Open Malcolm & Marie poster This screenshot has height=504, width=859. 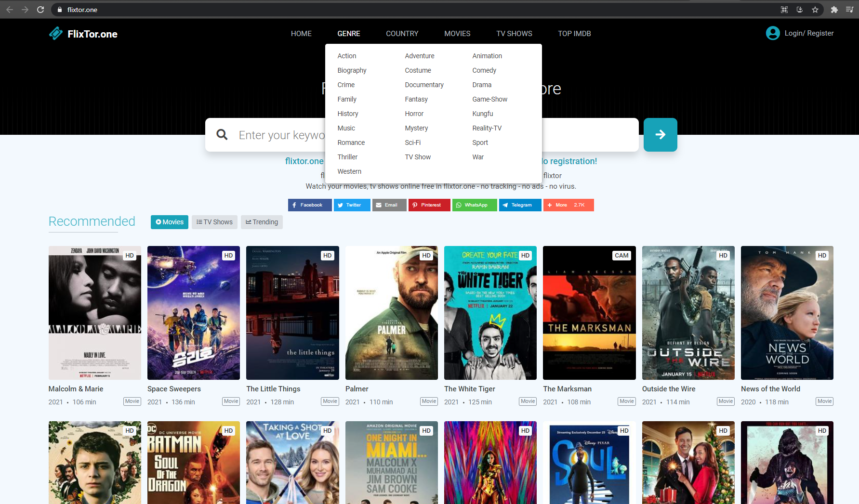[95, 313]
